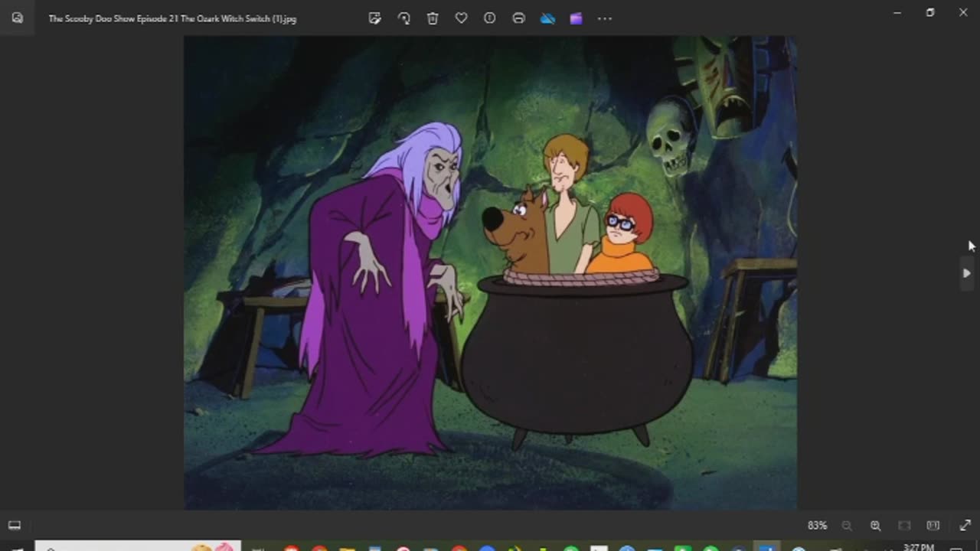Viewport: 980px width, 551px height.
Task: Enter full screen with the diagonal arrows icon
Action: 965,526
